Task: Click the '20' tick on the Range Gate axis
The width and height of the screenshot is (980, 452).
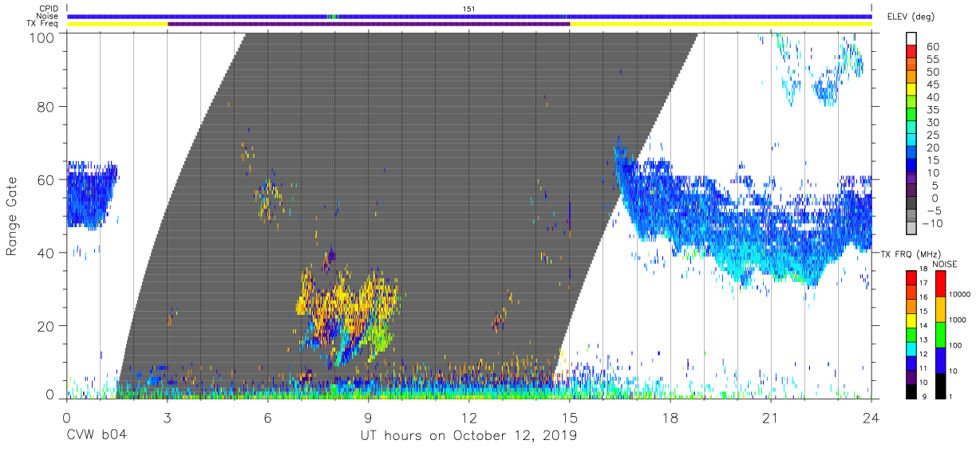Action: click(47, 326)
